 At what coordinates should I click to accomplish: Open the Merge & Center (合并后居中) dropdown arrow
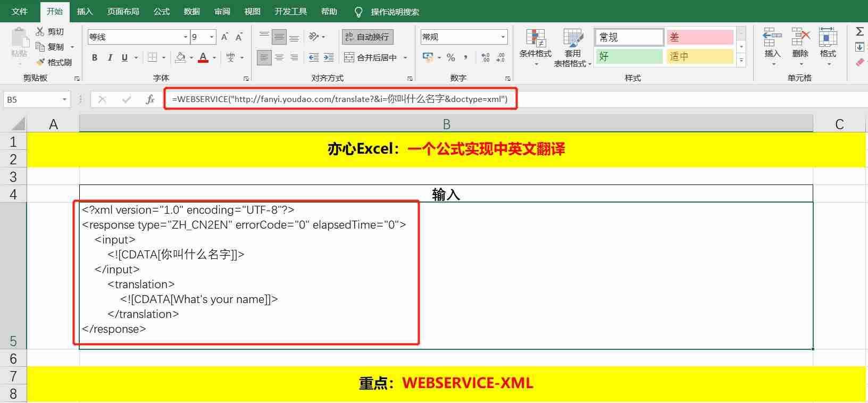click(405, 57)
